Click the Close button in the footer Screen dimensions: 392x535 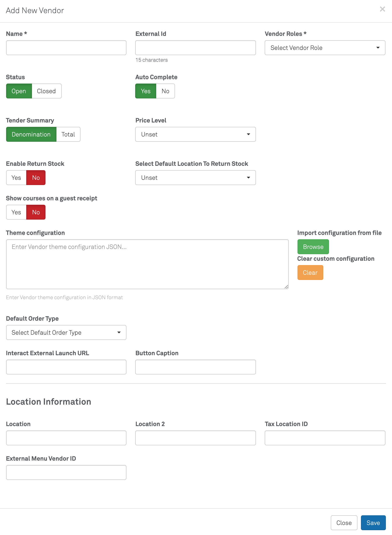pos(344,523)
